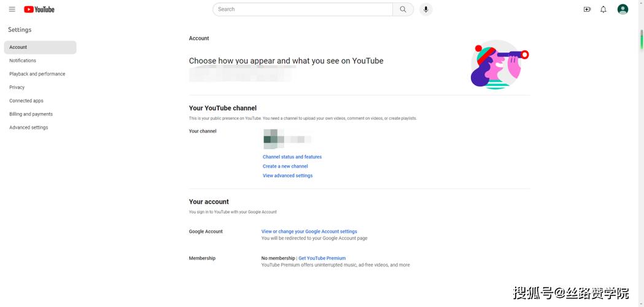The width and height of the screenshot is (644, 307).
Task: Open the account avatar menu
Action: pyautogui.click(x=623, y=9)
